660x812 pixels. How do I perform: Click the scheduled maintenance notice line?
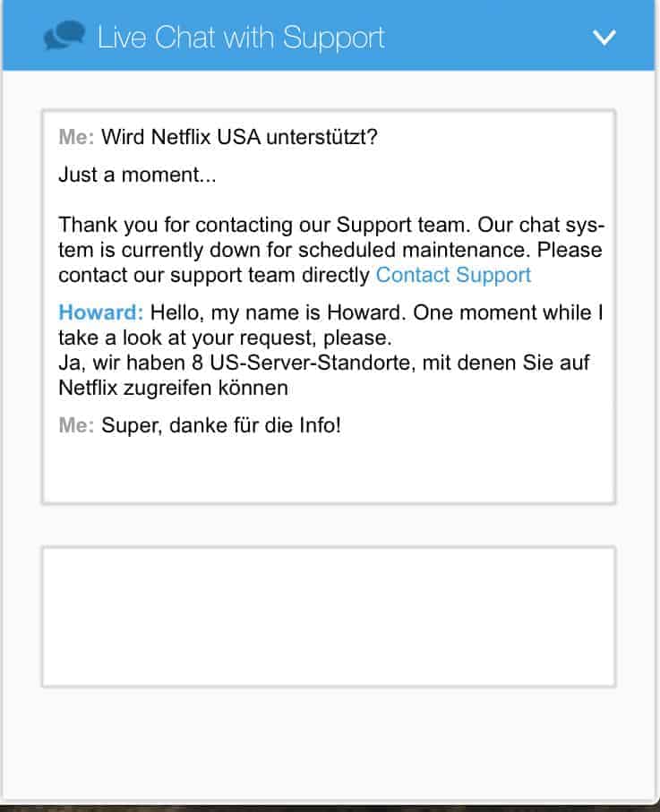[330, 250]
